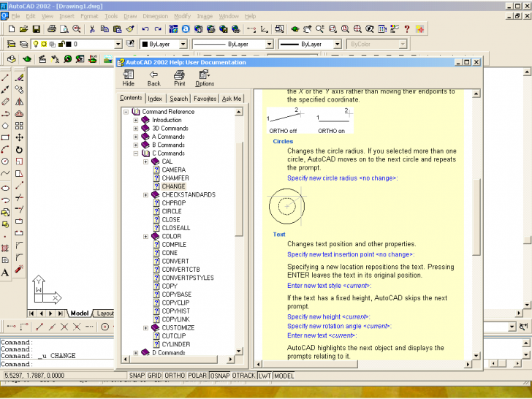This screenshot has height=399, width=532.
Task: Click the Hide icon in Help window
Action: point(129,78)
